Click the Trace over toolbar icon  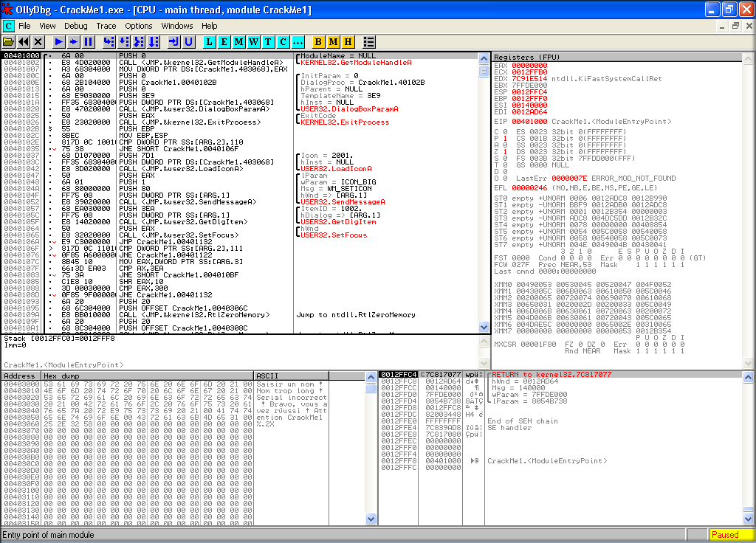point(154,42)
